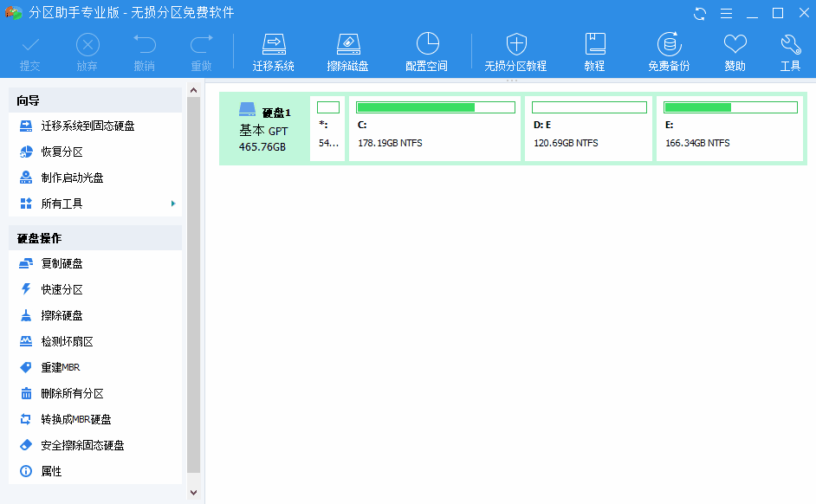Open 所有工具 in the wizard panel
This screenshot has height=504, width=816.
[x=95, y=204]
